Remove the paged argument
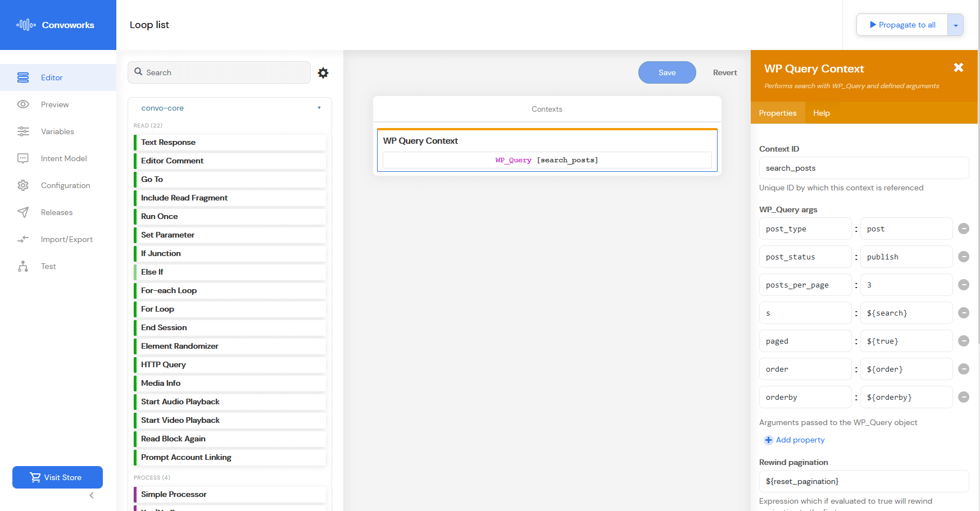980x511 pixels. pos(964,341)
